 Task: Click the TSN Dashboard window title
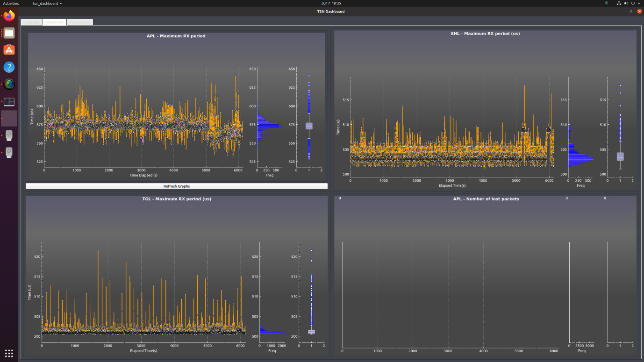331,11
